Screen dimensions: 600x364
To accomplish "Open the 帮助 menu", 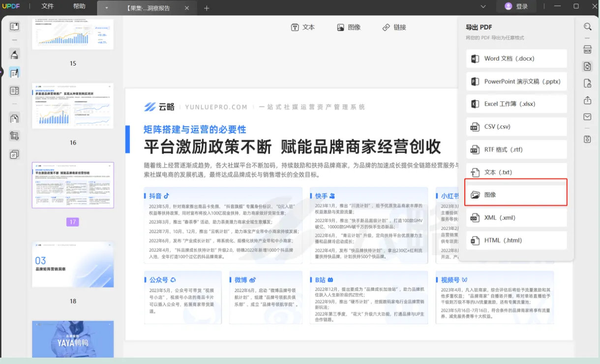I will (x=79, y=6).
